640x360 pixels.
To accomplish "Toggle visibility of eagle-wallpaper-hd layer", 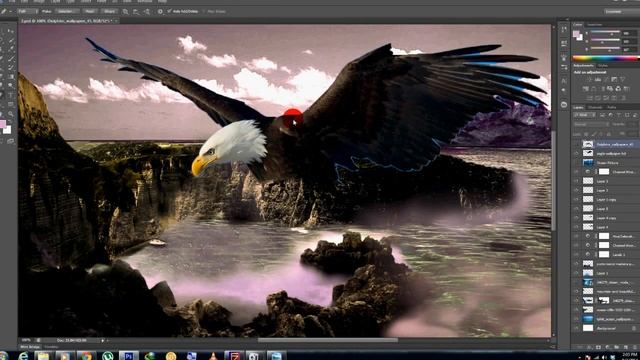I will click(576, 153).
